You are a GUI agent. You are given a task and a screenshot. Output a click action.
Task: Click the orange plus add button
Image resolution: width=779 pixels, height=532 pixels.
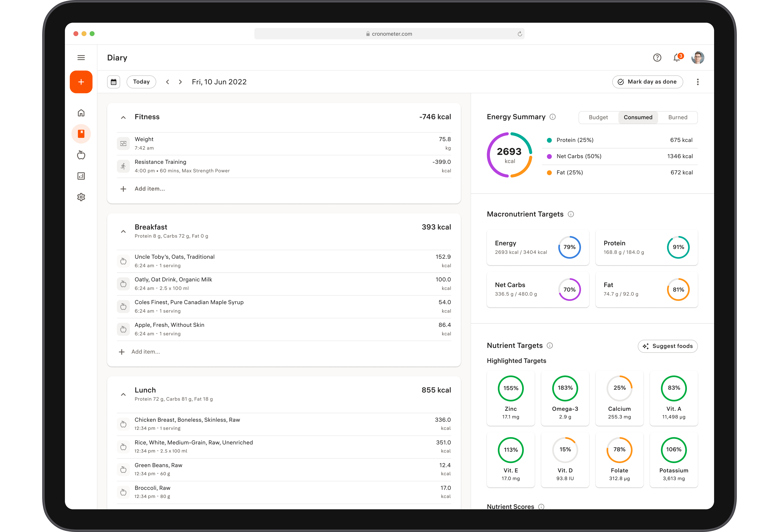coord(81,82)
